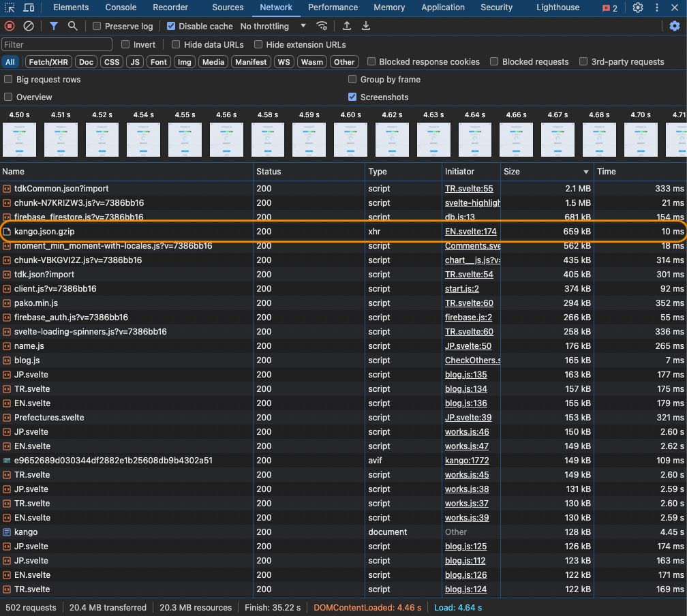Click the network filter funnel icon
The width and height of the screenshot is (687, 616).
(x=53, y=25)
